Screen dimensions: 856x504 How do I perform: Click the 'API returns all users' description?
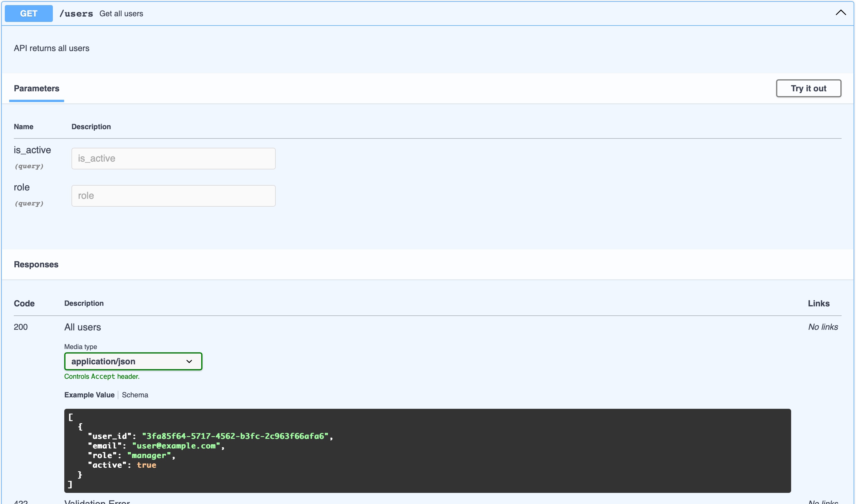(x=52, y=48)
